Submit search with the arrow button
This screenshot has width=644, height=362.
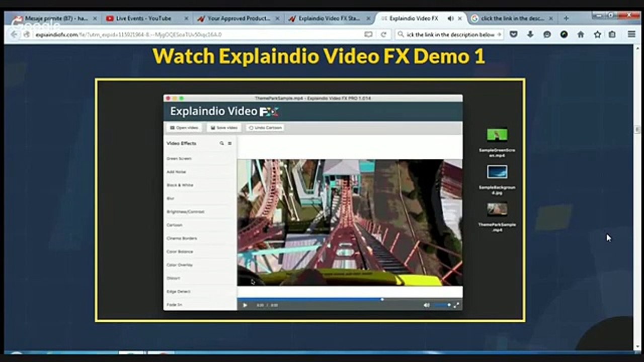pyautogui.click(x=499, y=35)
